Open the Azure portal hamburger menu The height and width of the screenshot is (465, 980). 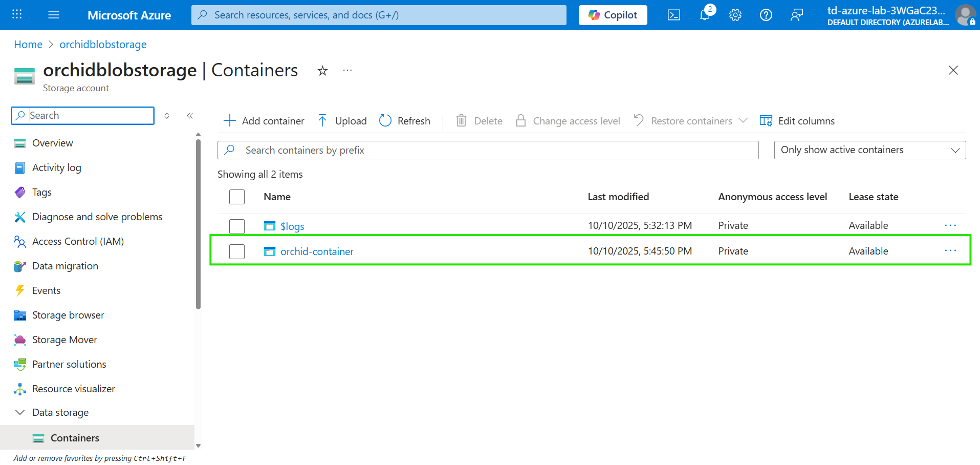pos(54,15)
